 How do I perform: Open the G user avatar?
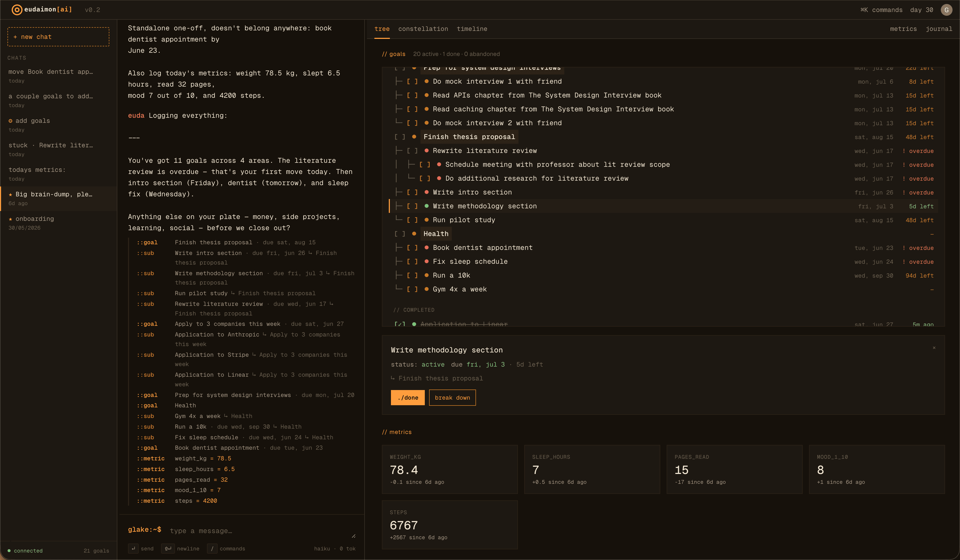click(x=946, y=10)
